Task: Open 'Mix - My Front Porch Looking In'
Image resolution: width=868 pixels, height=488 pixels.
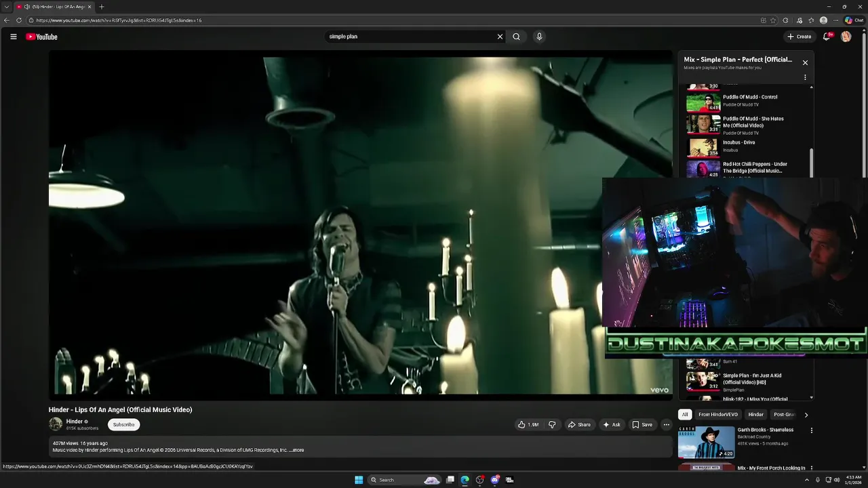Action: [771, 468]
